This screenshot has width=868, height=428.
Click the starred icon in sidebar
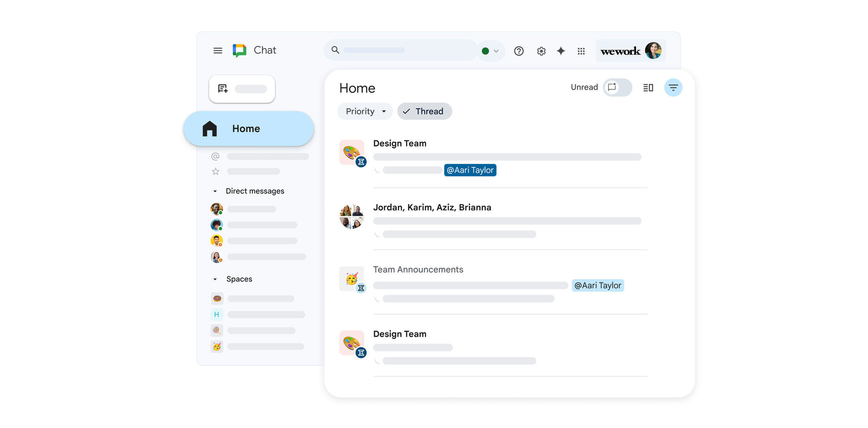[215, 171]
